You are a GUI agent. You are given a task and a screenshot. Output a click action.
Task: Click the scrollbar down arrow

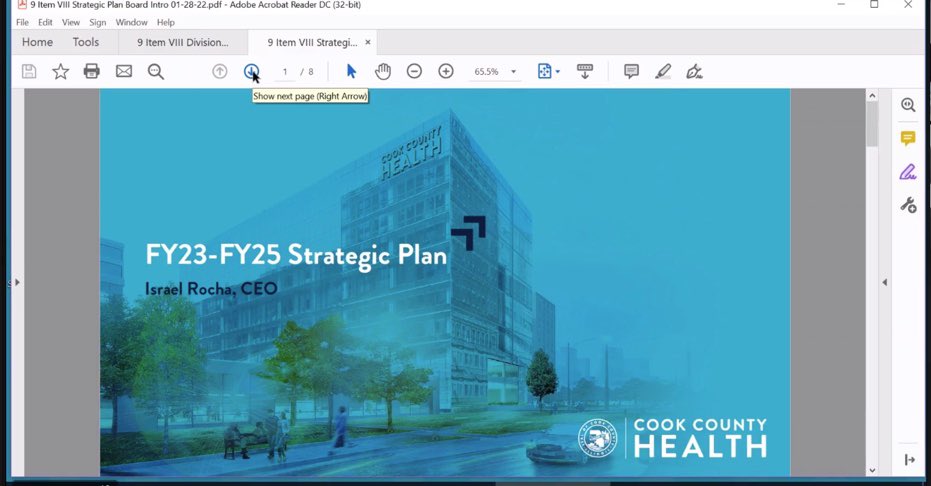click(x=872, y=470)
